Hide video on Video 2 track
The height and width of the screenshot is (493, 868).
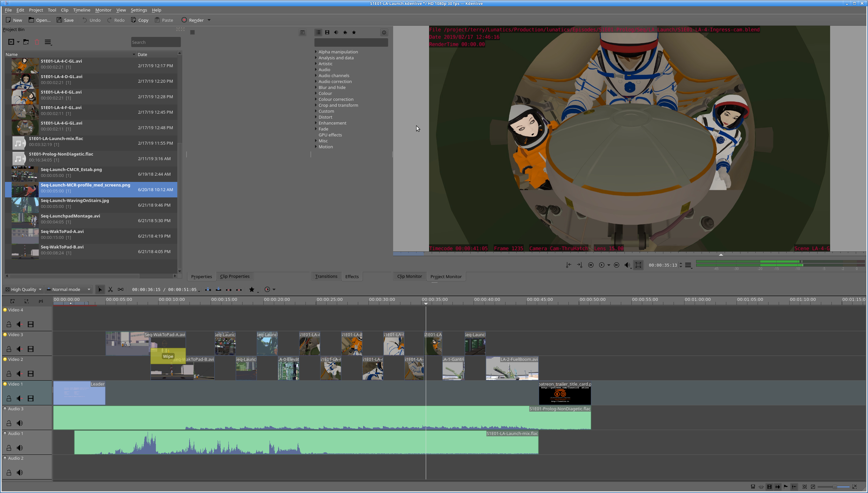[30, 374]
